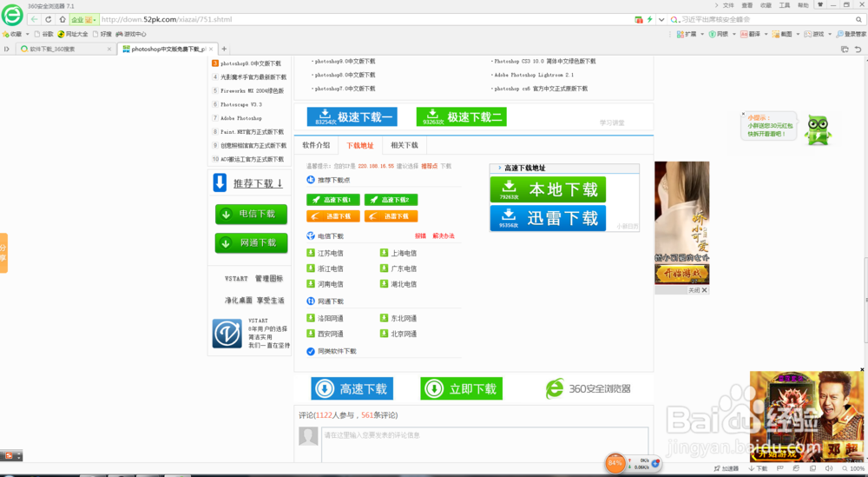Open the 360 browser logo menu
The image size is (868, 477).
point(12,15)
